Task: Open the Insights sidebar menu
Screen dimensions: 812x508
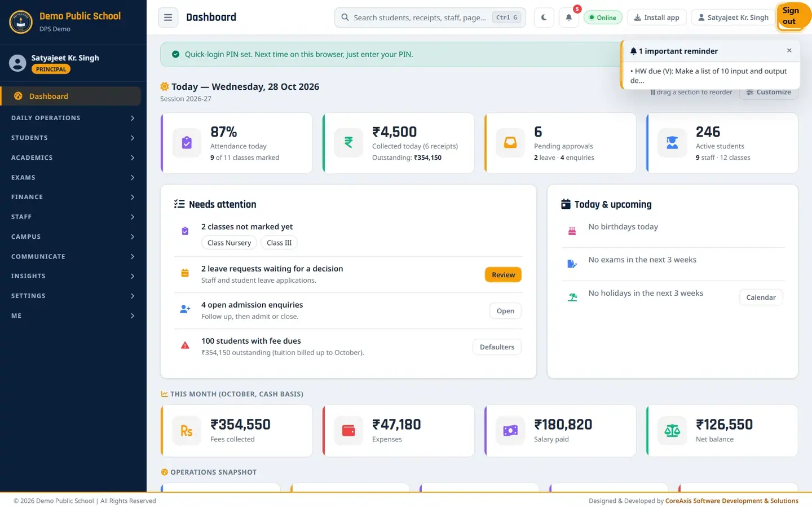Action: tap(73, 276)
